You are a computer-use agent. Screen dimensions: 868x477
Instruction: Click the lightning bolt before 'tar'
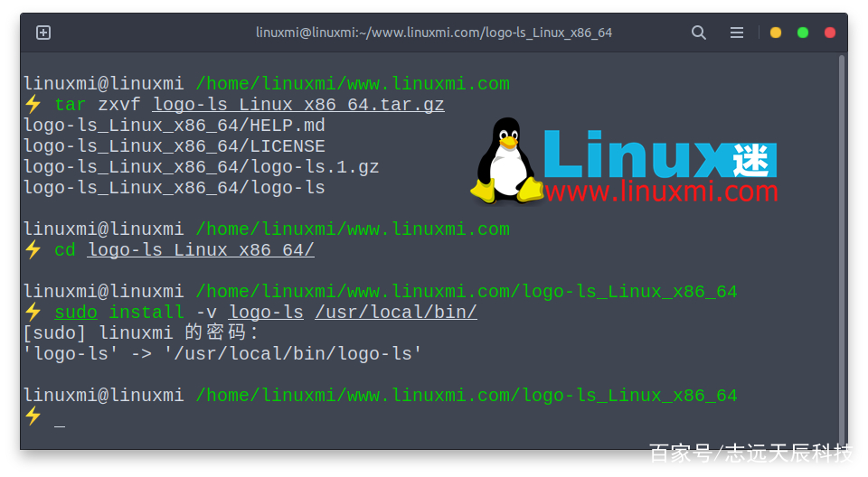coord(33,104)
